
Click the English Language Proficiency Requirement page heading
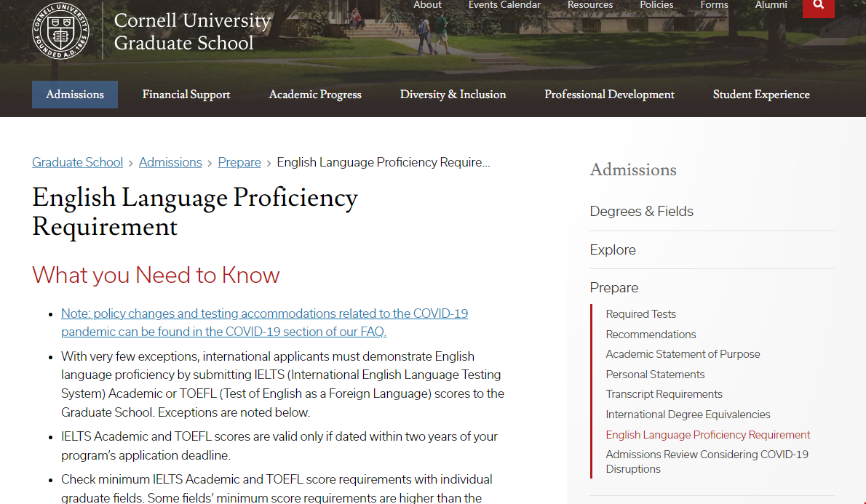click(x=195, y=212)
